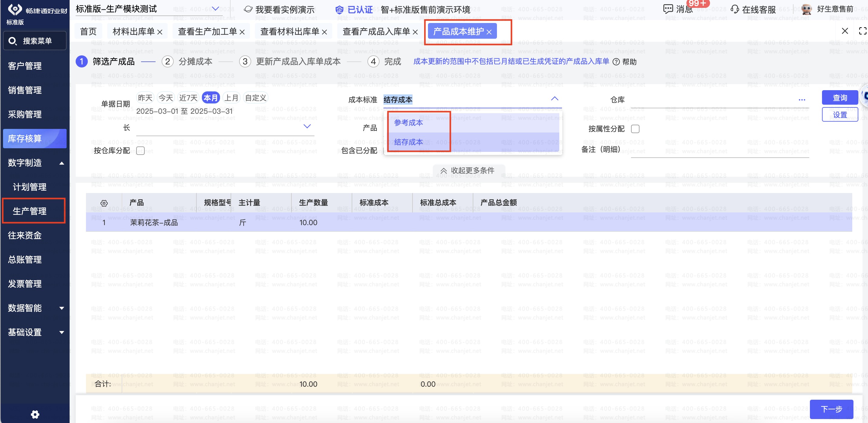Viewport: 868px width, 423px height.
Task: Switch to the 材料出库单 tab
Action: pos(134,32)
